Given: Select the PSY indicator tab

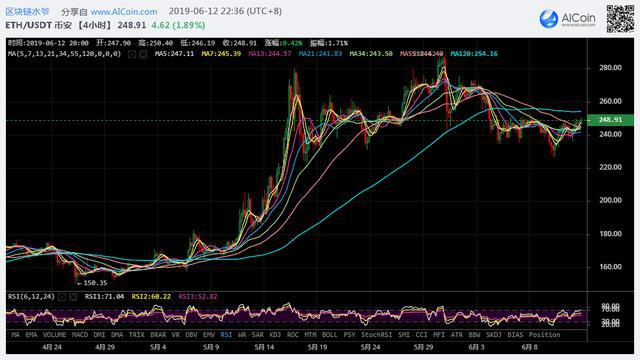Looking at the screenshot, I should (349, 335).
